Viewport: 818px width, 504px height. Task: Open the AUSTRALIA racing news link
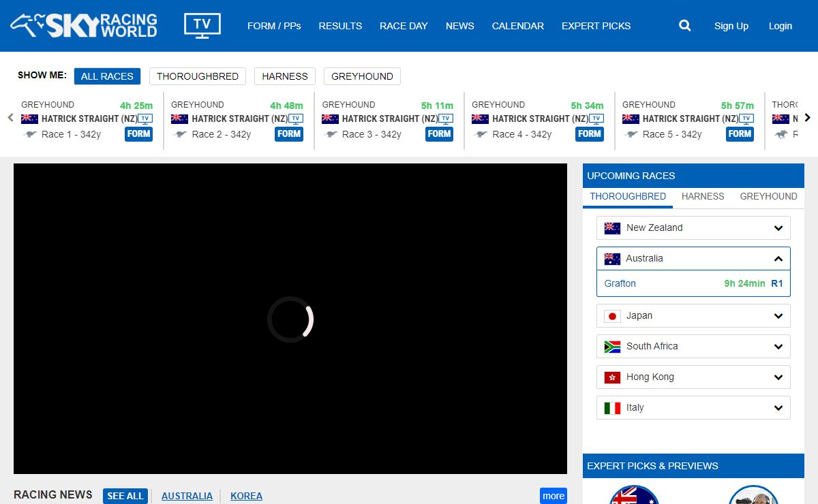coord(187,496)
